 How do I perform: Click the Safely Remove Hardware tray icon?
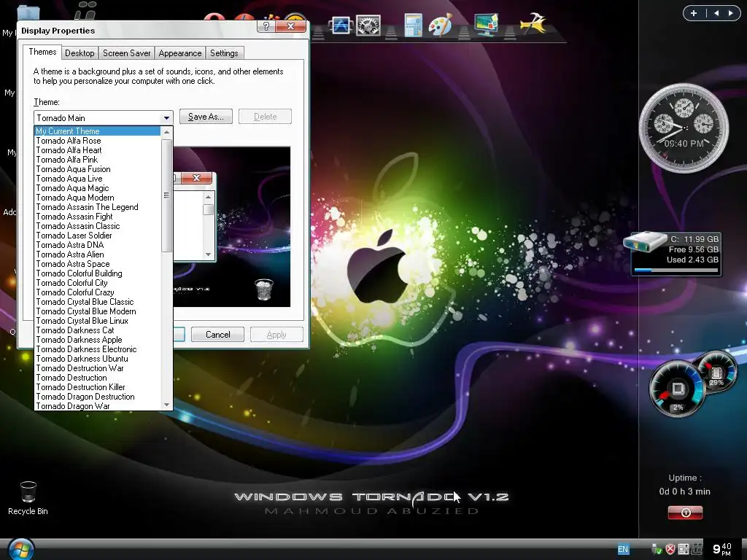657,550
